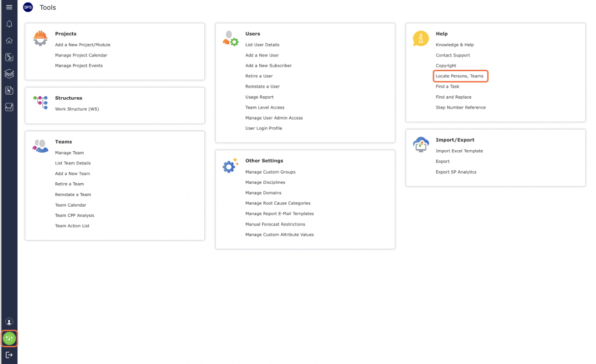This screenshot has height=364, width=596.
Task: Click the logout icon in sidebar
Action: [x=9, y=355]
